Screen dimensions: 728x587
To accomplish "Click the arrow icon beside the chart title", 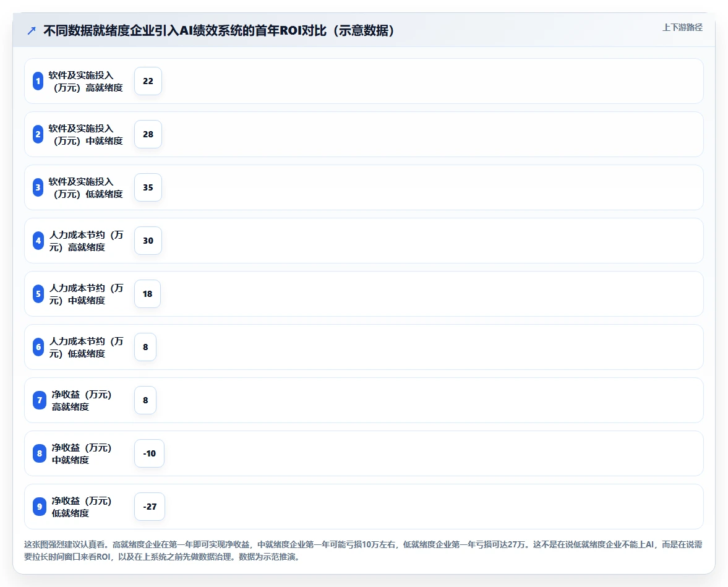I will [32, 31].
